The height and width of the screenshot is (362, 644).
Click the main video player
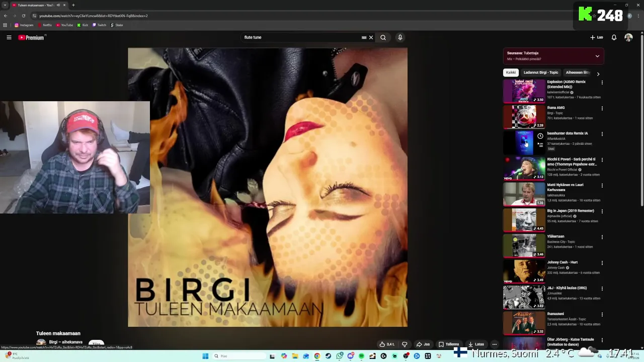(x=268, y=187)
